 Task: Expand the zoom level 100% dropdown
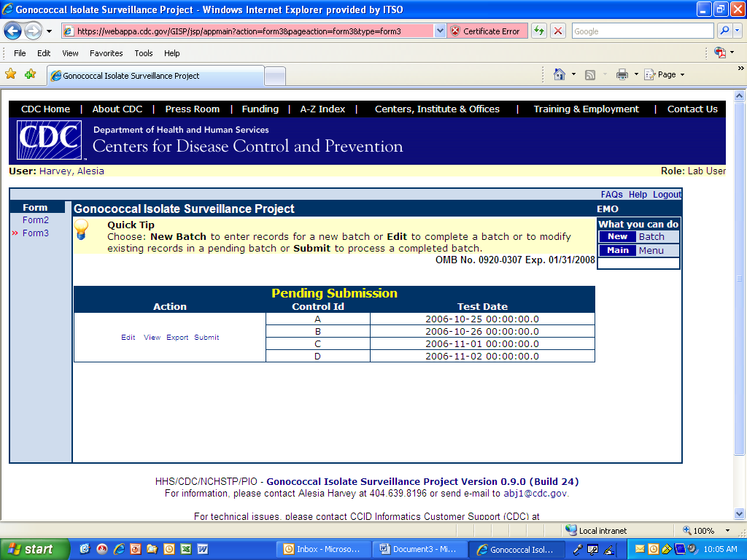point(727,531)
